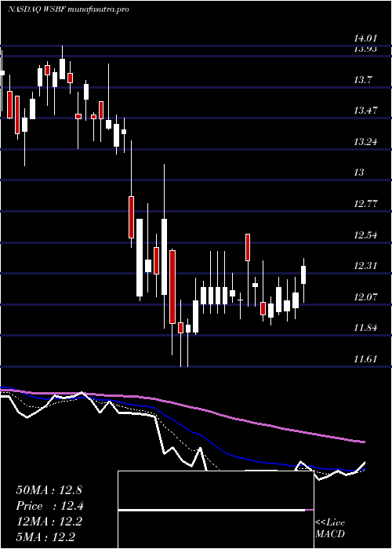Click the tall red candle dropping to 11.9
Image resolution: width=392 pixels, height=549 pixels.
click(x=172, y=287)
